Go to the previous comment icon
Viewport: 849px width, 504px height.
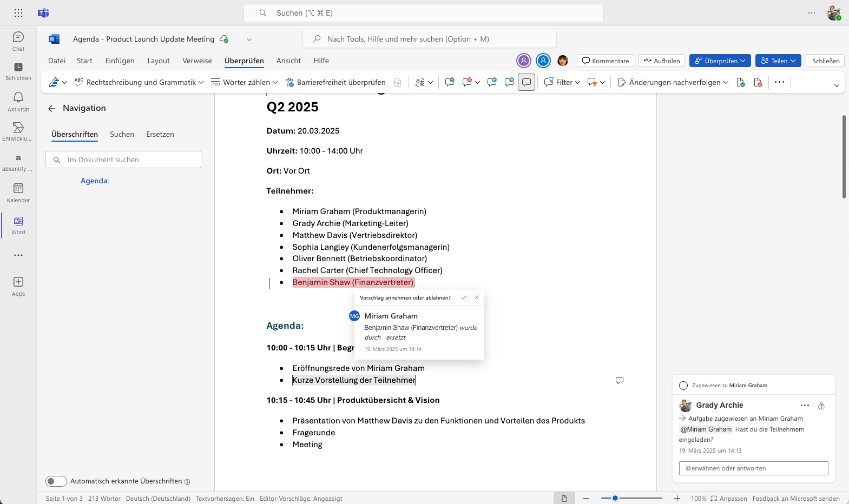[492, 82]
